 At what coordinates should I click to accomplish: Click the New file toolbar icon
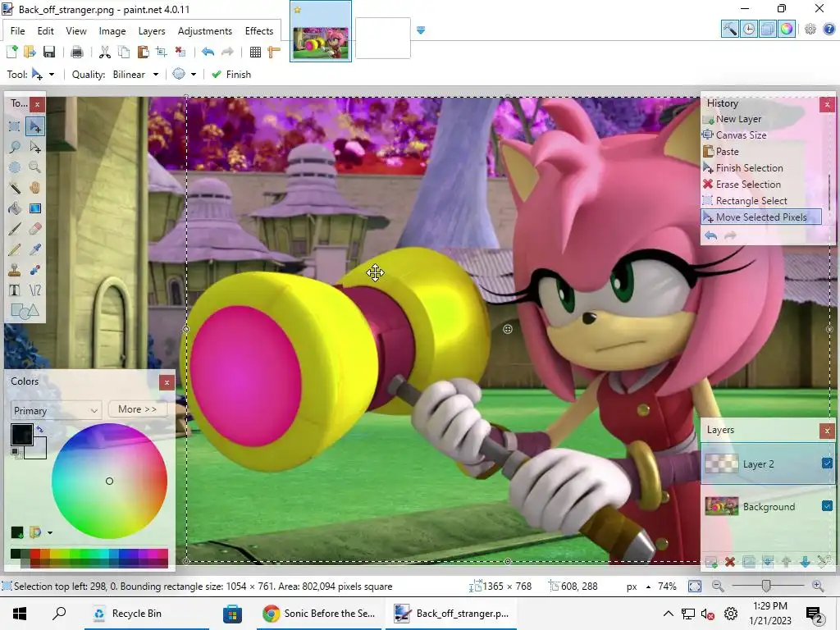click(x=11, y=52)
